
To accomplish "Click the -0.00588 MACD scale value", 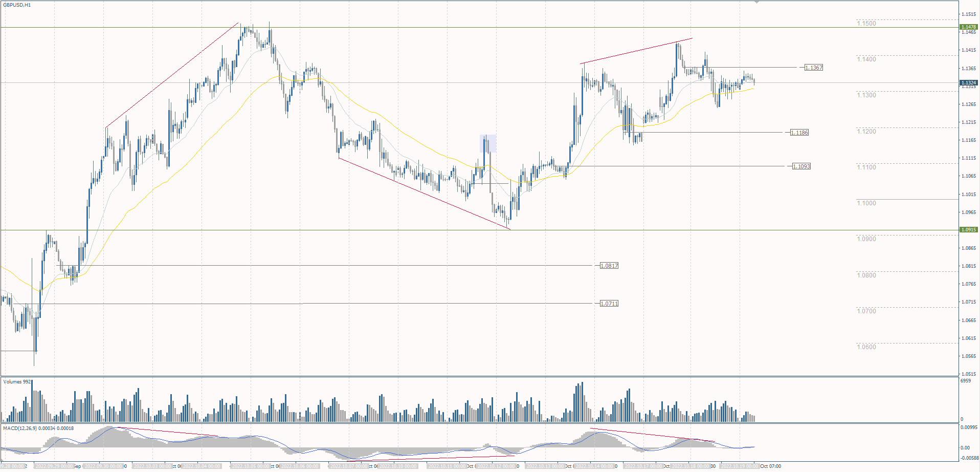I will click(x=970, y=458).
